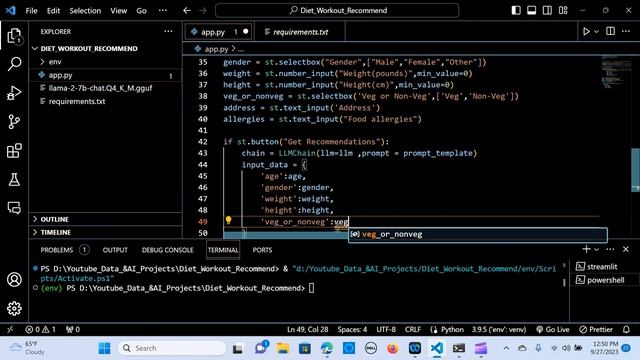Screen dimensions: 640x360
Task: Open the Search view in activity bar
Action: [x=14, y=64]
